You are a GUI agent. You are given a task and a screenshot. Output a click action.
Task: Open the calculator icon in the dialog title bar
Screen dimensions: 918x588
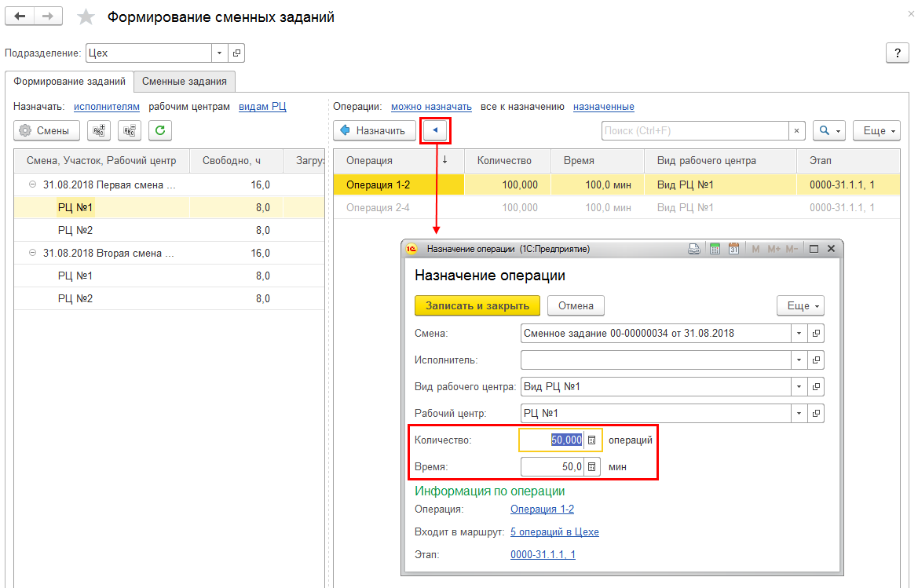[x=715, y=249]
